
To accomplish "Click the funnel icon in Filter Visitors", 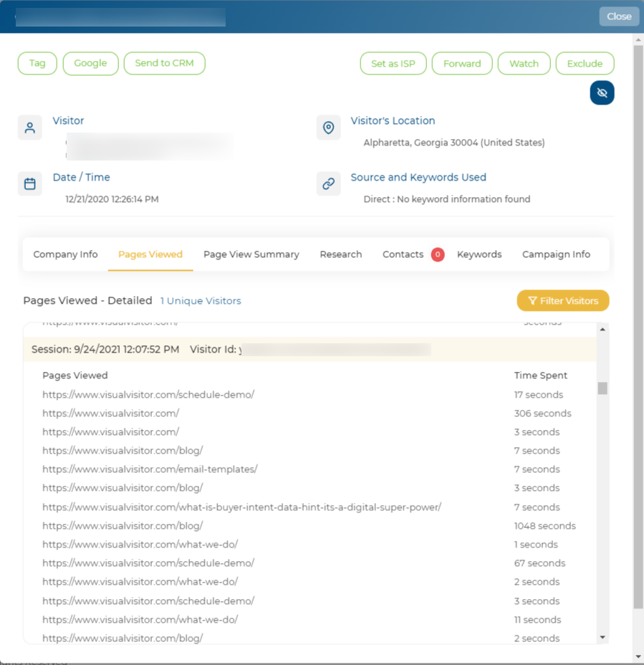I will click(532, 301).
